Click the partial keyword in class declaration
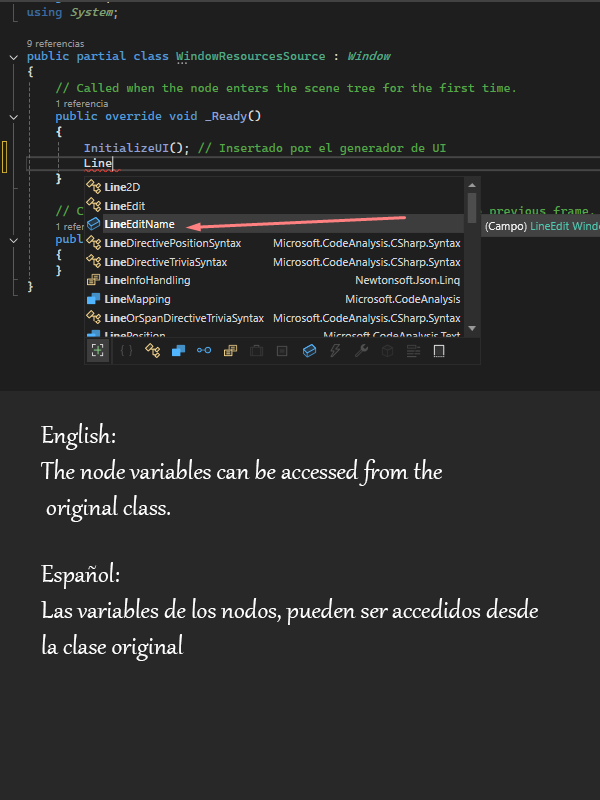Screen dimensions: 600x800 click(101, 56)
